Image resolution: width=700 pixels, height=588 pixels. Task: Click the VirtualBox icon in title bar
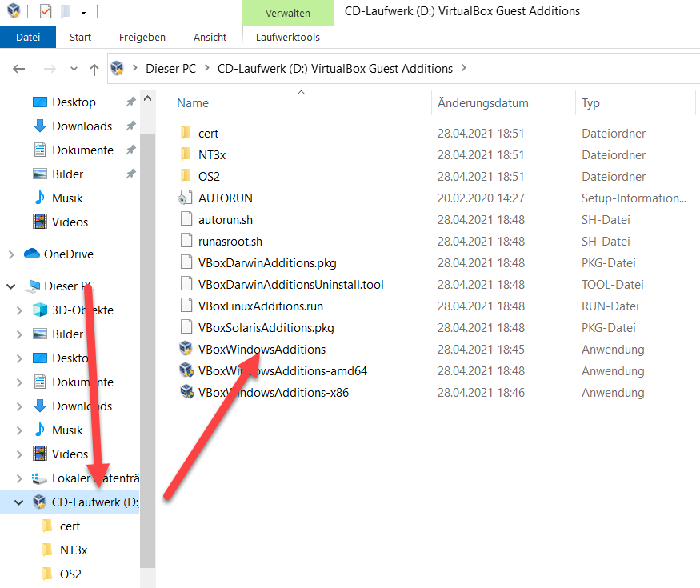click(14, 10)
